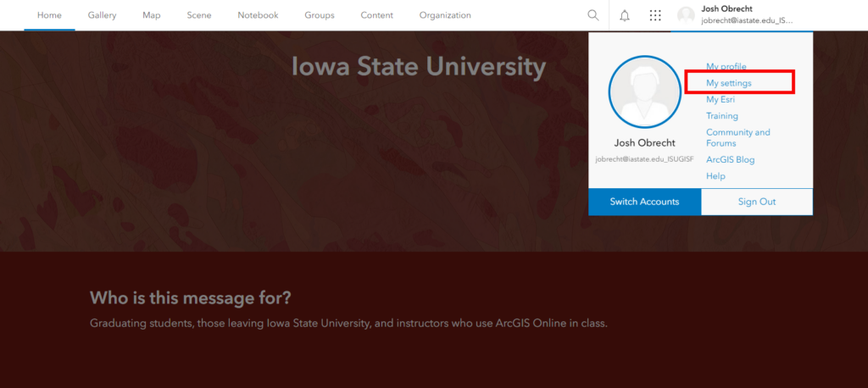
Task: Switch to the Home tab
Action: [49, 15]
